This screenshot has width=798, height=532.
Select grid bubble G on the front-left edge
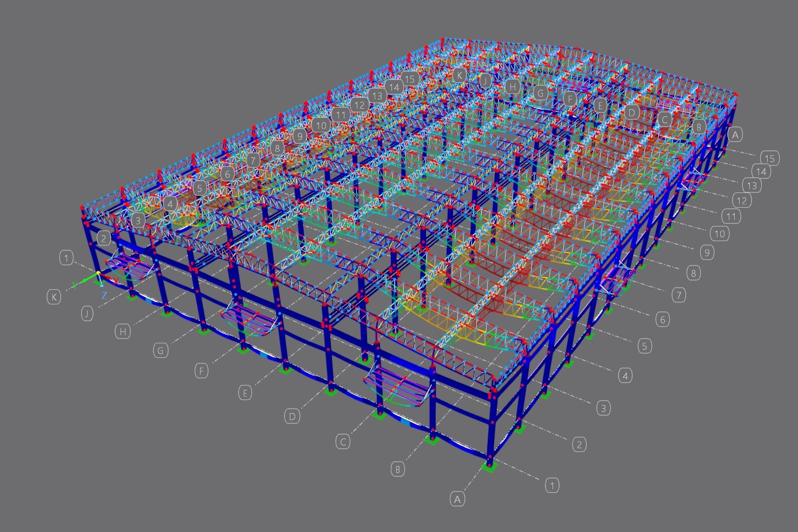pos(160,350)
